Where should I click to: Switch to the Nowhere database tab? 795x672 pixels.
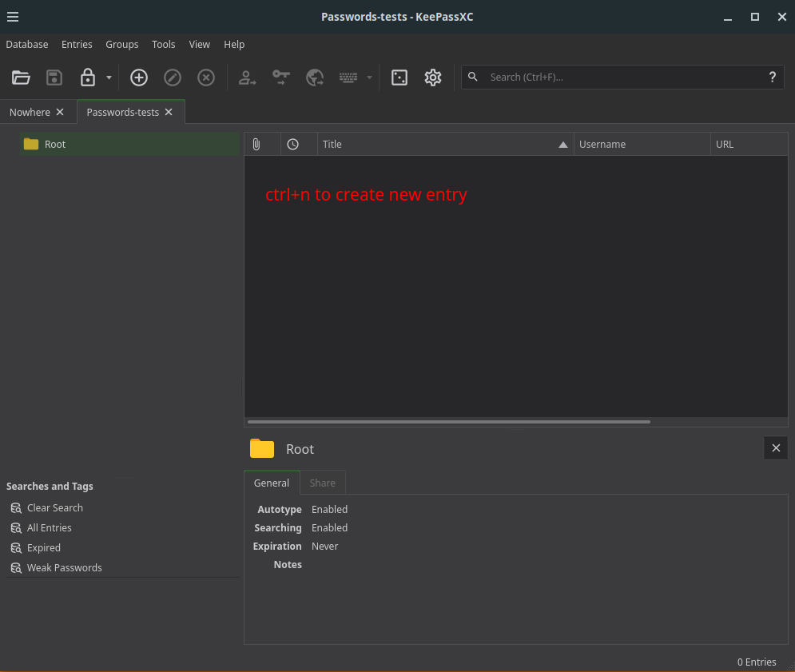coord(30,113)
